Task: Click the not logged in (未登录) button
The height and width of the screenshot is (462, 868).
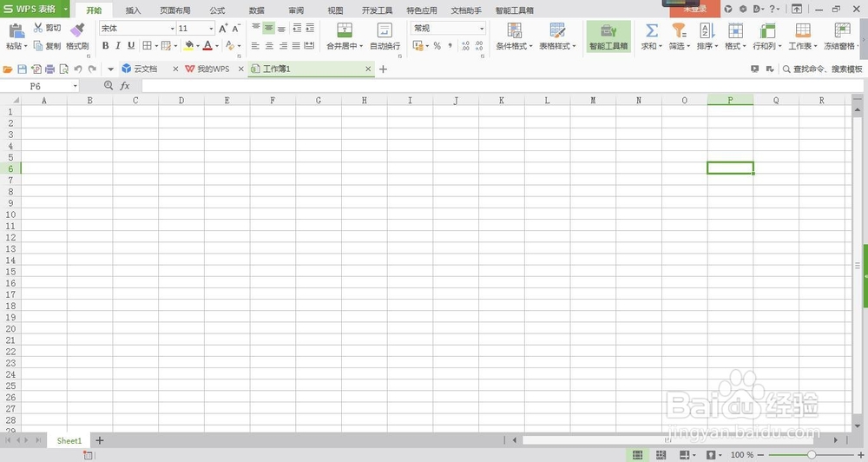Action: click(694, 10)
